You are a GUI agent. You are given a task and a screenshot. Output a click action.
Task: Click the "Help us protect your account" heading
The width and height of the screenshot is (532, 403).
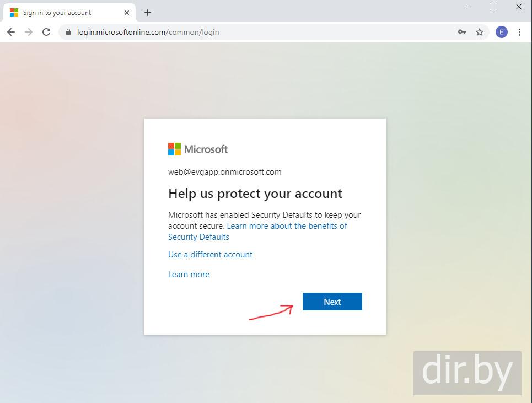[x=255, y=194]
